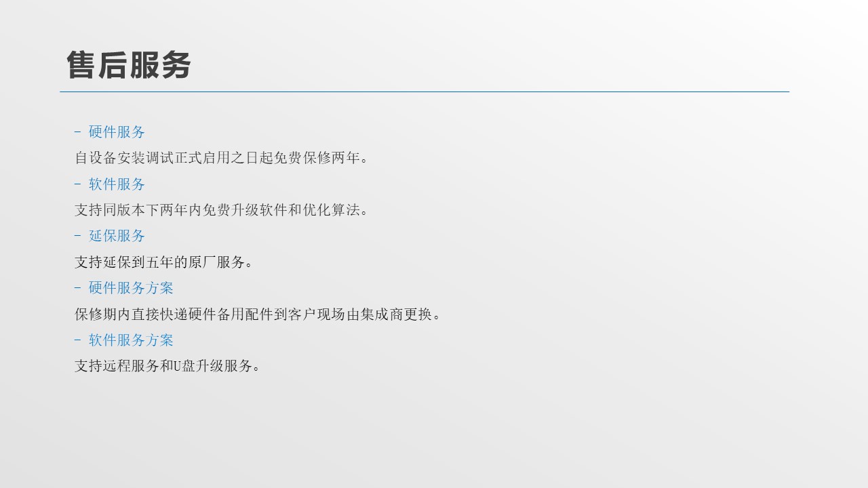Viewport: 868px width, 488px height.
Task: Click the blue horizontal line under the title
Action: tap(425, 91)
